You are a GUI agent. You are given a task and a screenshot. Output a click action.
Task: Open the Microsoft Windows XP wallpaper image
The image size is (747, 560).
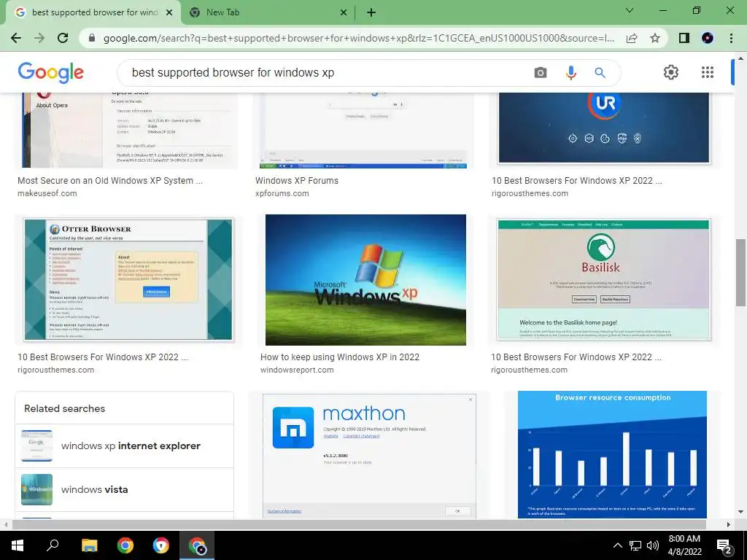point(365,280)
